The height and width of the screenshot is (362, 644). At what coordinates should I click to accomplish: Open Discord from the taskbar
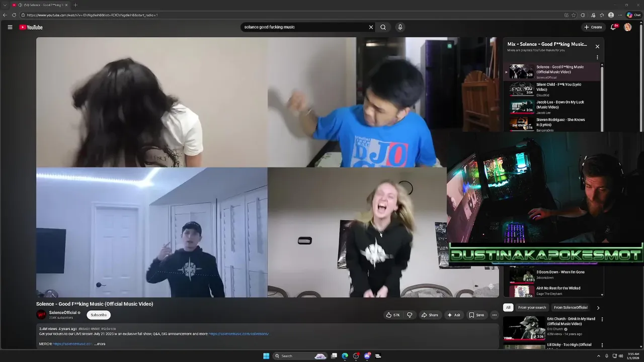coord(367,356)
